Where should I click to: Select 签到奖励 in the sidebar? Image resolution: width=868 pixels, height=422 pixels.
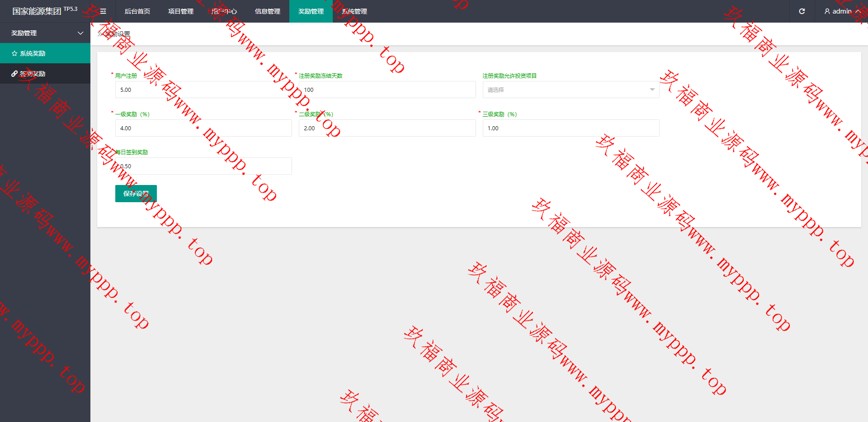tap(45, 74)
